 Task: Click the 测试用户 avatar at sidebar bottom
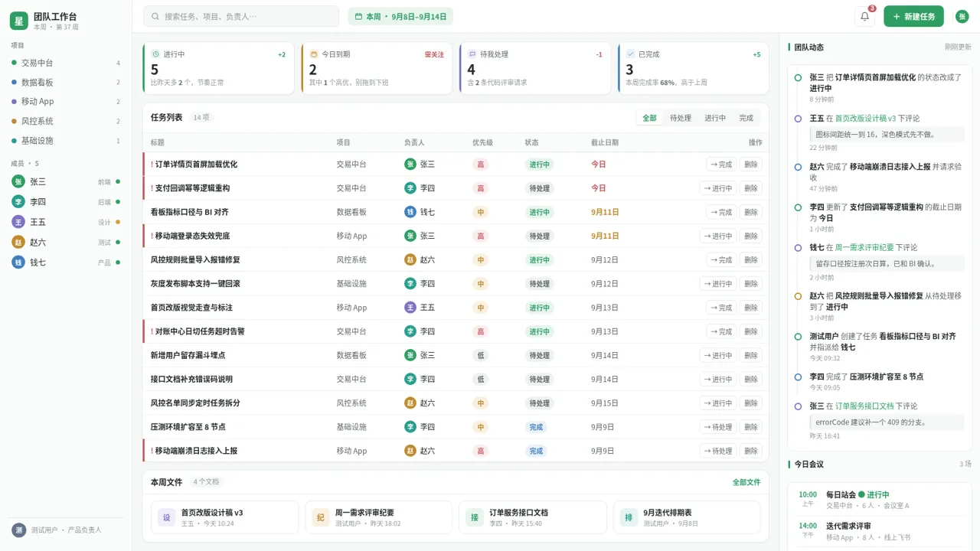(x=18, y=530)
